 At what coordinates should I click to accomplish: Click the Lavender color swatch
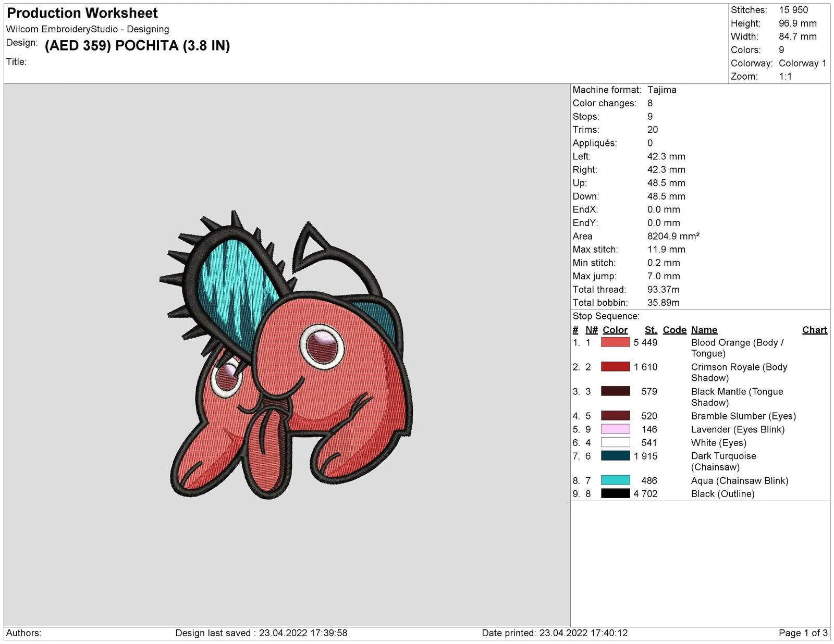[615, 429]
